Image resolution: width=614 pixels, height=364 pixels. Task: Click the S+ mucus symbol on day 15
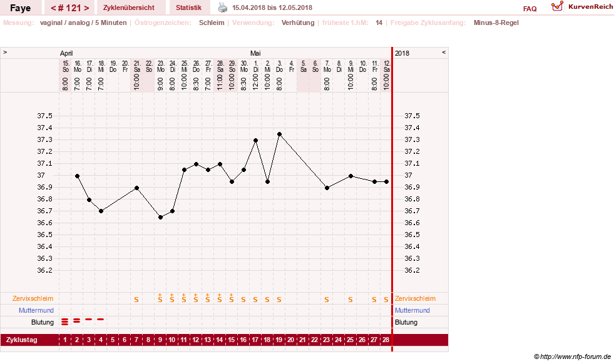(232, 298)
